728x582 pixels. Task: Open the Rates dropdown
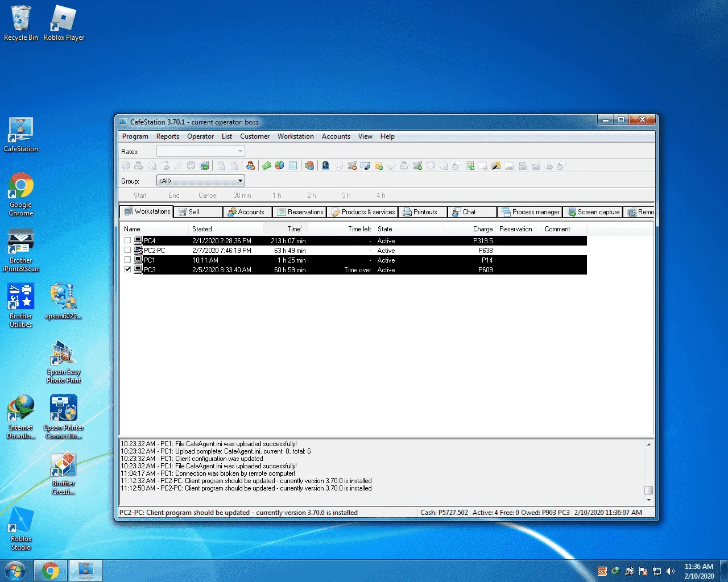201,151
